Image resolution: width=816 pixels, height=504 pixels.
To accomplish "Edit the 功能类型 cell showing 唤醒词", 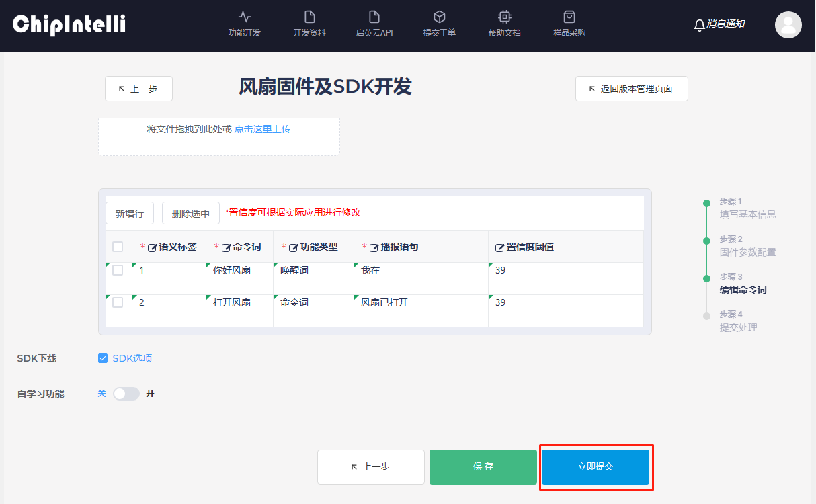I will point(313,278).
